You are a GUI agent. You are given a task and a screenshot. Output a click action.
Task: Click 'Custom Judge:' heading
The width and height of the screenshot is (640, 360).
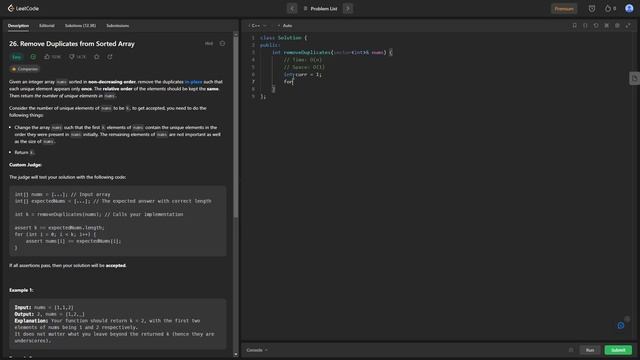(x=25, y=165)
